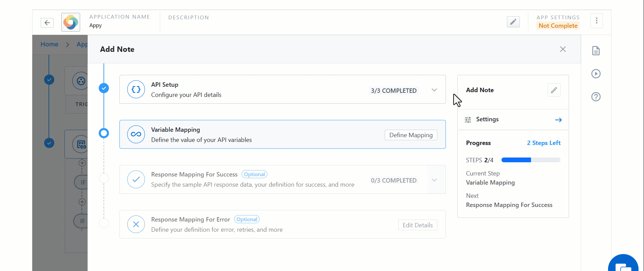Click the Settings right arrow

(x=558, y=120)
